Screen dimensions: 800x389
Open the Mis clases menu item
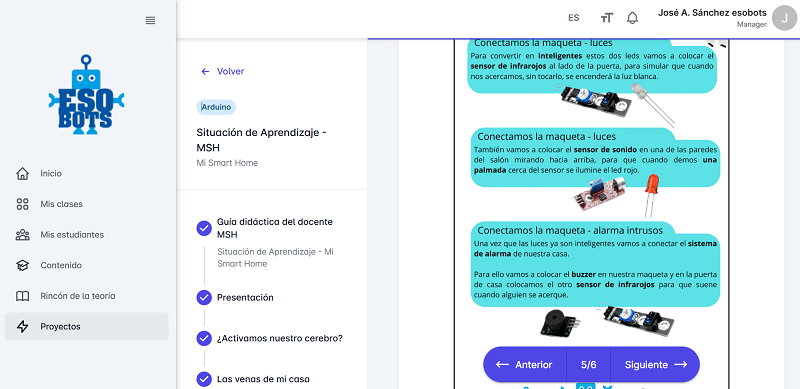(86, 204)
